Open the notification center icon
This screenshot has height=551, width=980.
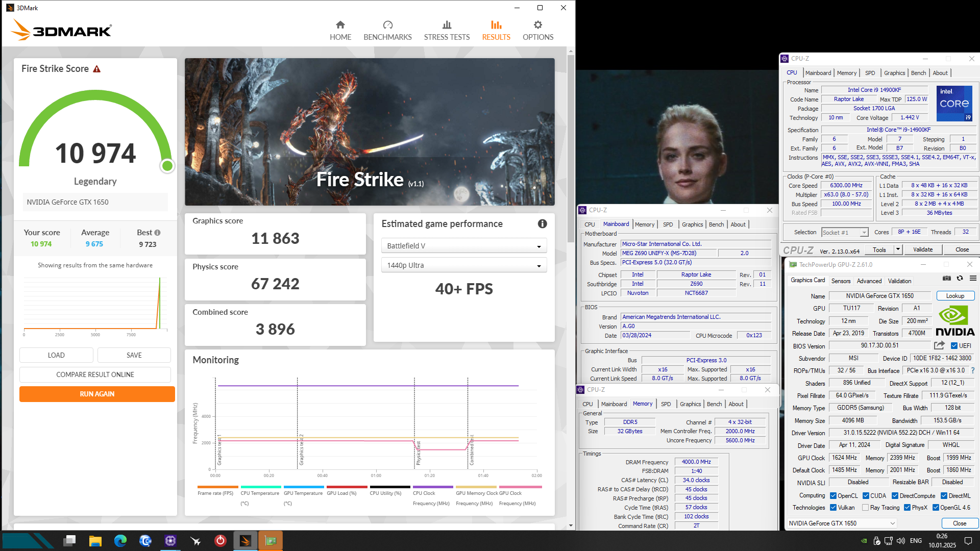[x=968, y=541]
